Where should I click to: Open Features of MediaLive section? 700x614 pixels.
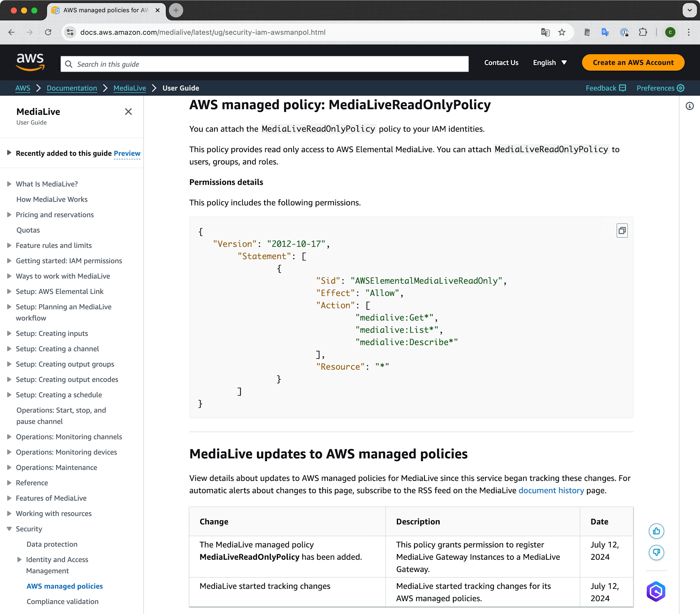pos(51,498)
